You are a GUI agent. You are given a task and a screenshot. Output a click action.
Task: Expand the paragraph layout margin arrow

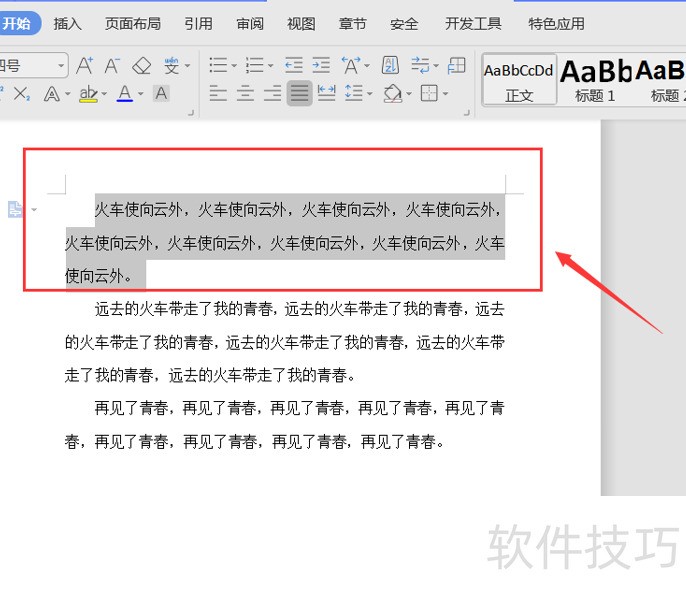[x=34, y=210]
